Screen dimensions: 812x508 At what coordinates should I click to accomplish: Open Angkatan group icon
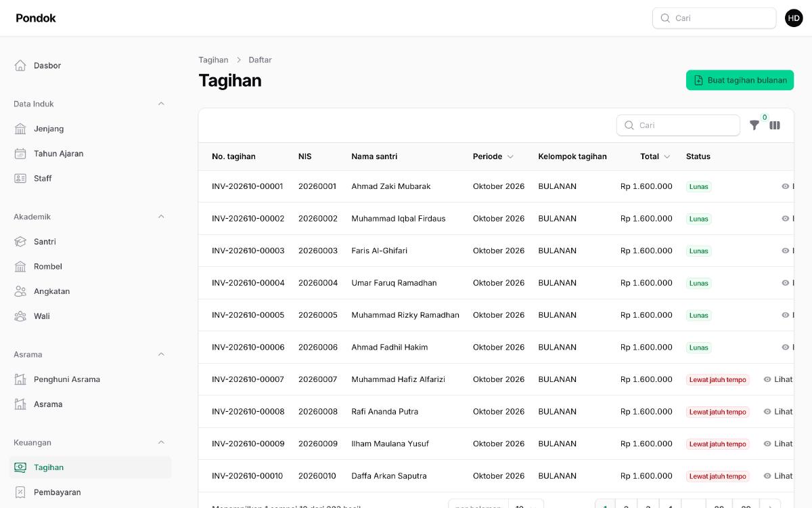[x=20, y=291]
